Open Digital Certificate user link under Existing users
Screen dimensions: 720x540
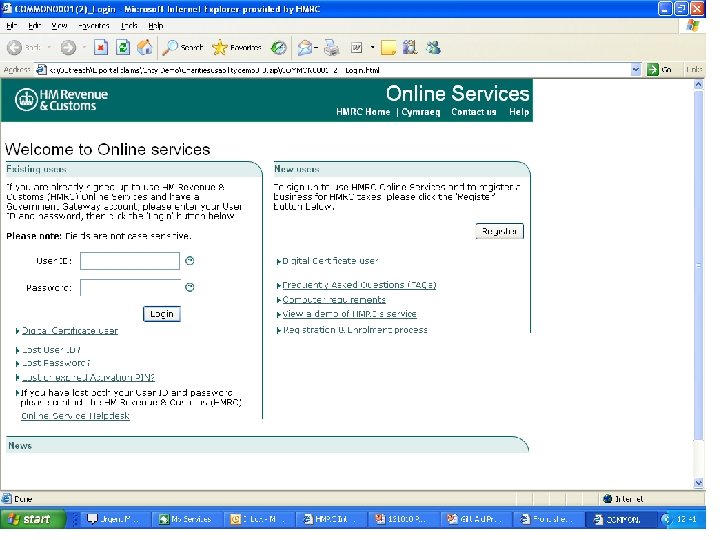70,331
